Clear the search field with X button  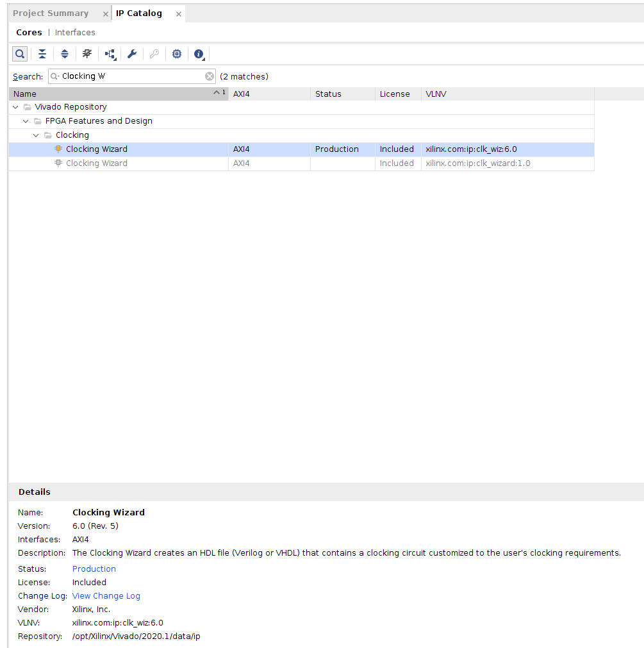[x=210, y=76]
